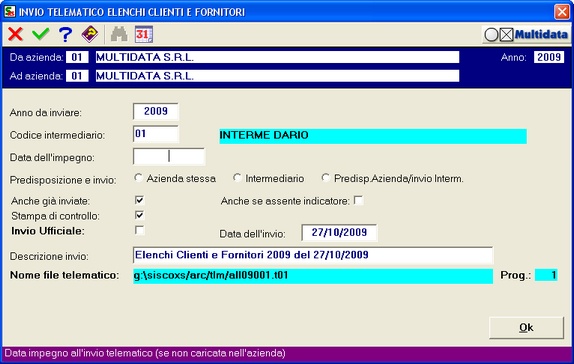The image size is (574, 364).
Task: Click the purple diamond help book icon
Action: click(90, 34)
